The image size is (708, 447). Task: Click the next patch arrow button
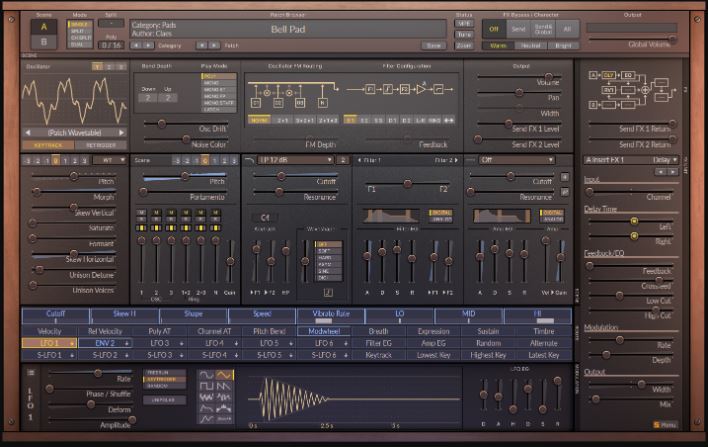pyautogui.click(x=214, y=45)
